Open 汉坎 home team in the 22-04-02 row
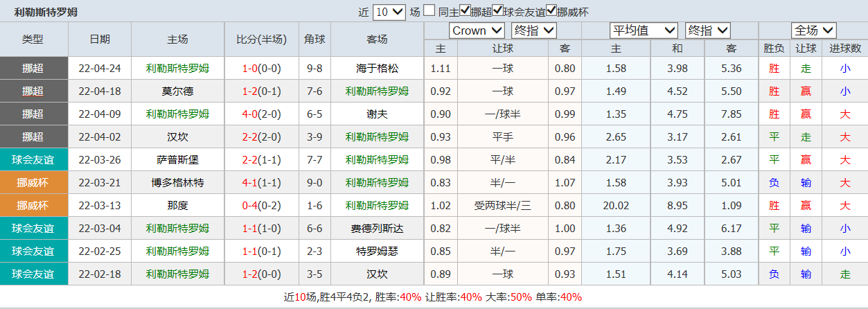Screen dimensions: 868x309 [x=177, y=136]
